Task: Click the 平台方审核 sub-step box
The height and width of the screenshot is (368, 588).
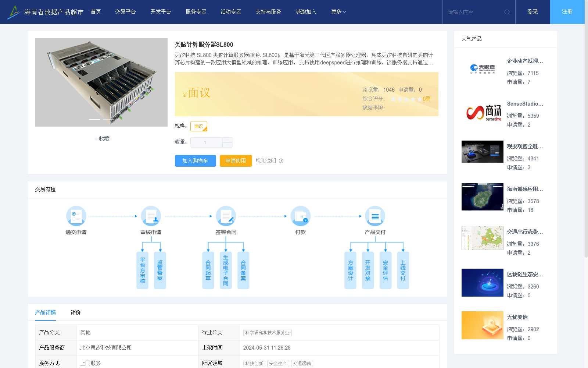Action: point(143,270)
